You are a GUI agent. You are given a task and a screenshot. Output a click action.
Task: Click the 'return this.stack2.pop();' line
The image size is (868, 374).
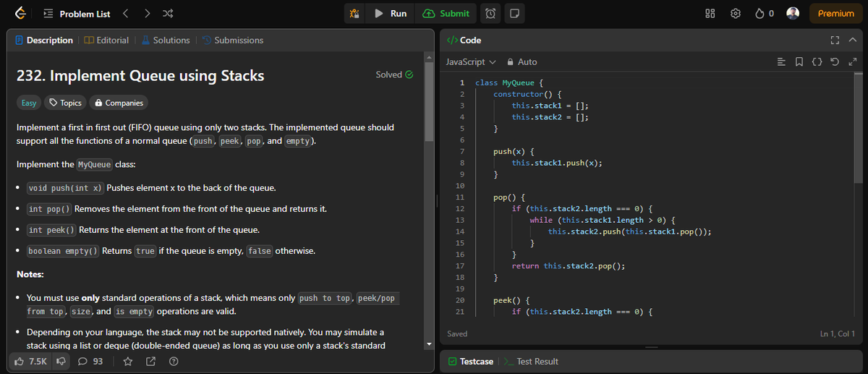569,265
